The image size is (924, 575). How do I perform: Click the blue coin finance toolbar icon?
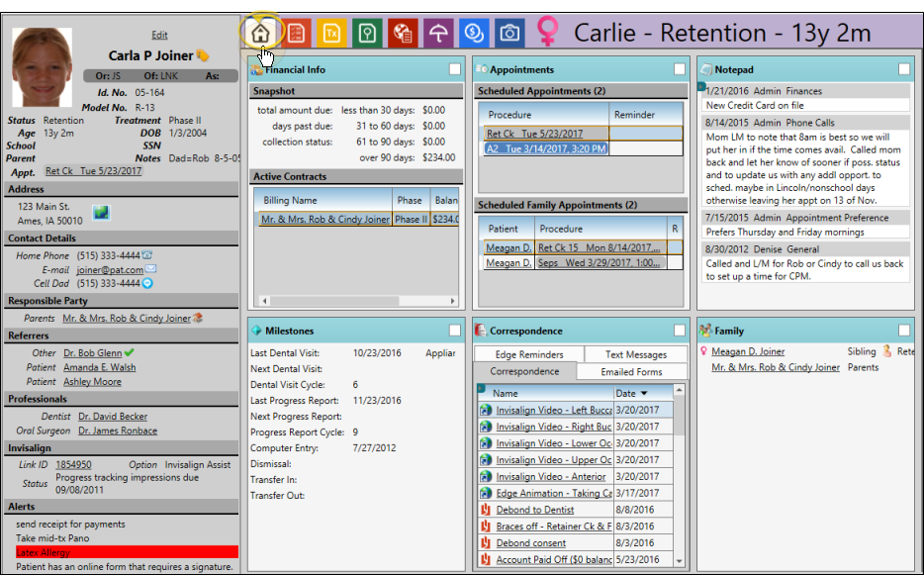point(474,33)
